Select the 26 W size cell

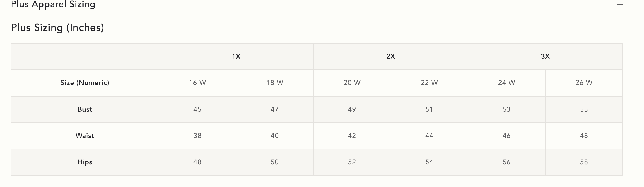(584, 83)
